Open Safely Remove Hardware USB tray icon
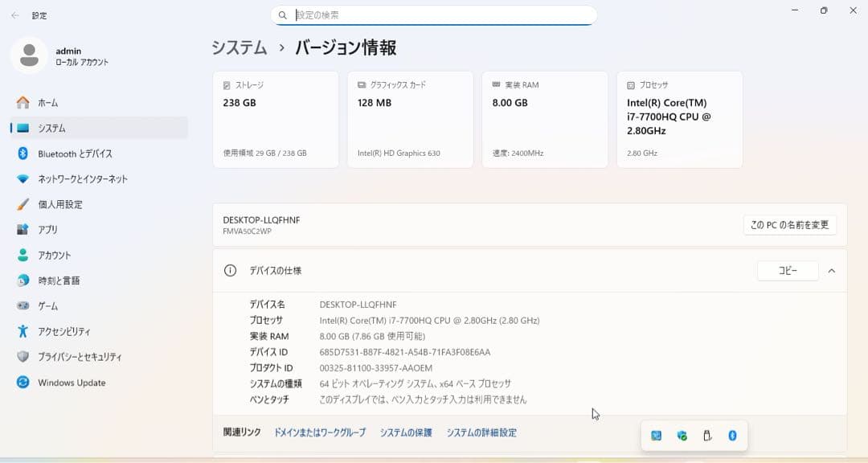The height and width of the screenshot is (463, 868). point(706,436)
